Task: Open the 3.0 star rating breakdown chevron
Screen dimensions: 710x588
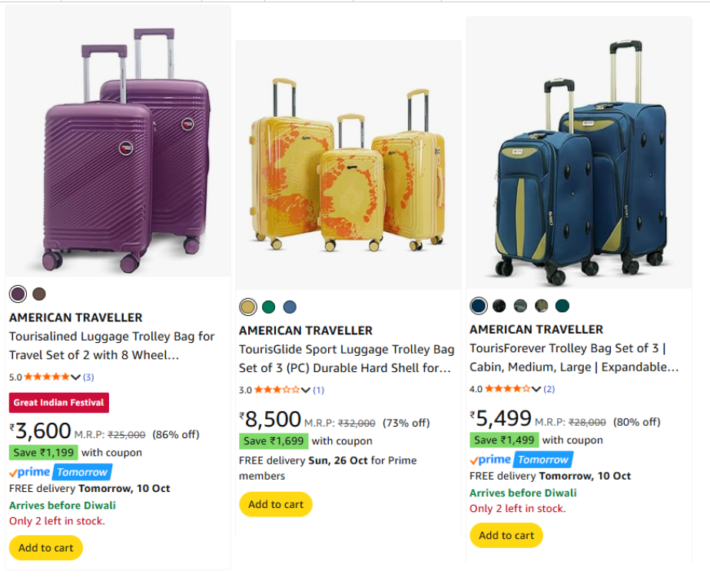Action: click(x=306, y=390)
